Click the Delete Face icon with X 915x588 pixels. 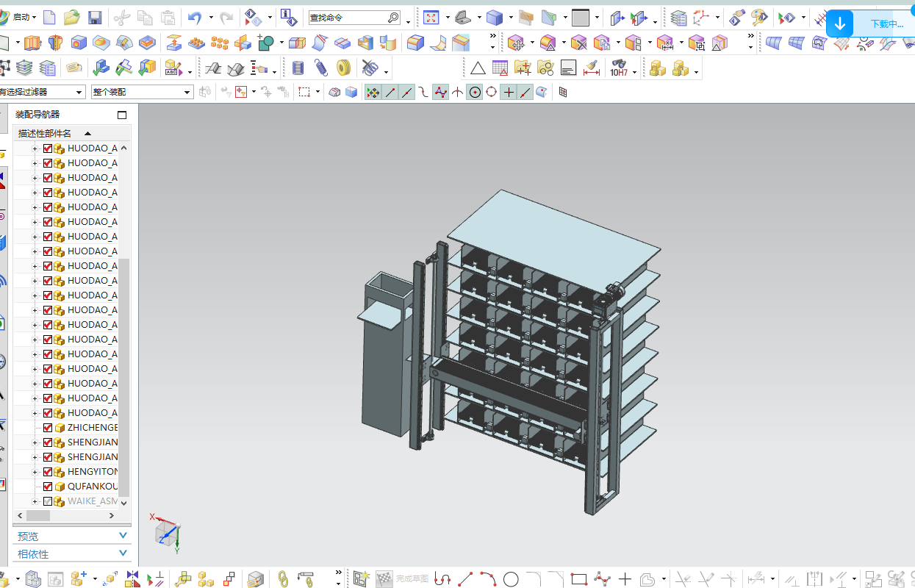coord(579,43)
